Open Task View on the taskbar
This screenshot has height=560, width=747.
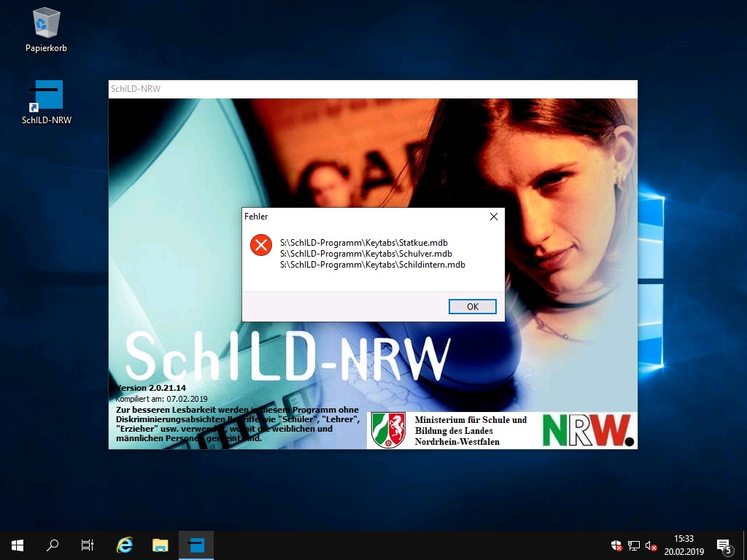coord(88,545)
